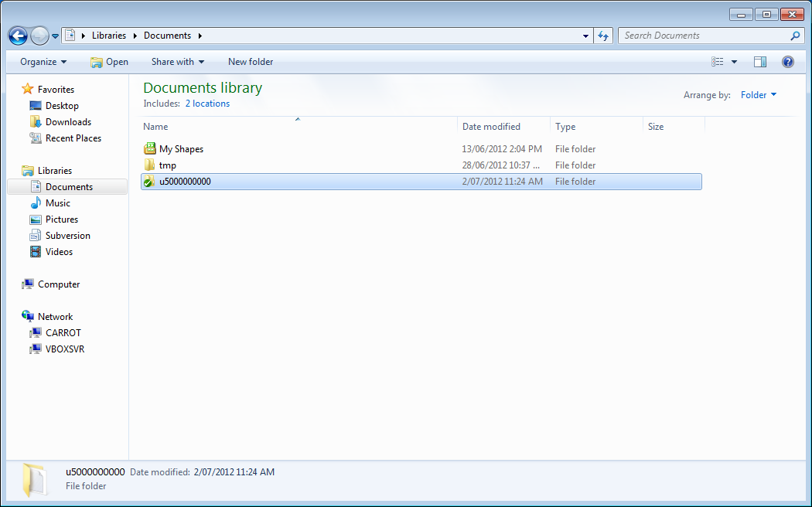Open the Organize menu
The image size is (812, 507).
[43, 62]
